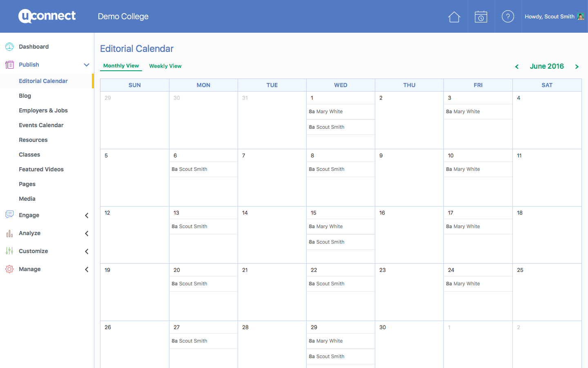Click the help question mark icon
Viewport: 588px width, 368px height.
[508, 17]
